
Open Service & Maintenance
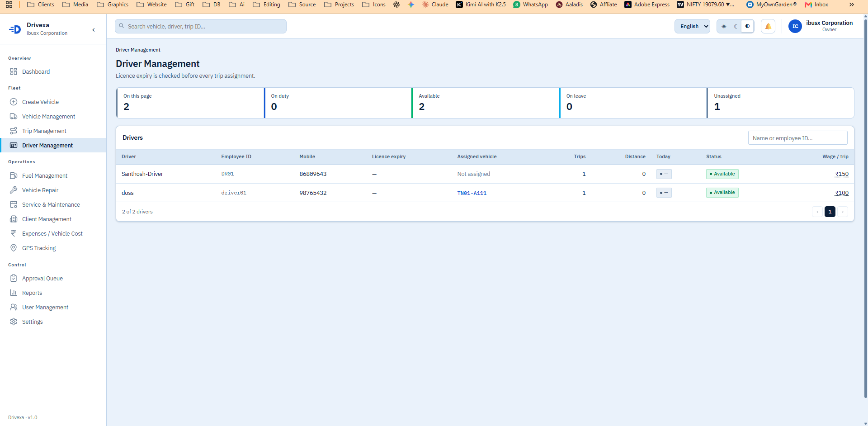click(53, 204)
